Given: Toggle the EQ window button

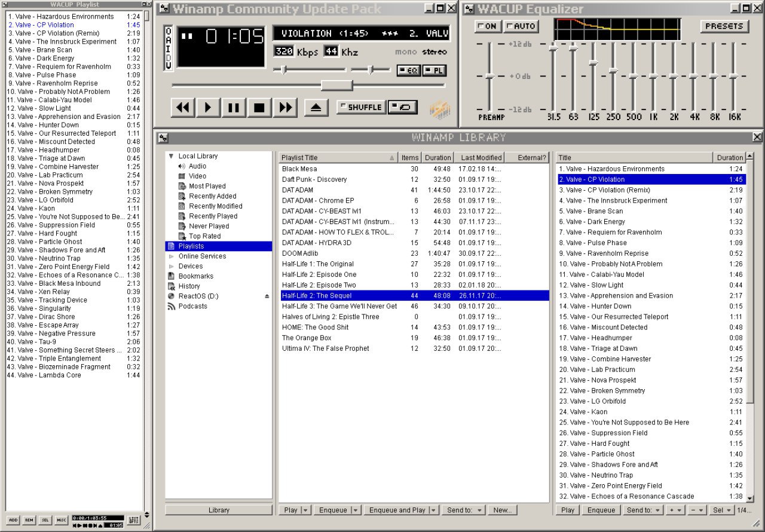Looking at the screenshot, I should [x=408, y=71].
